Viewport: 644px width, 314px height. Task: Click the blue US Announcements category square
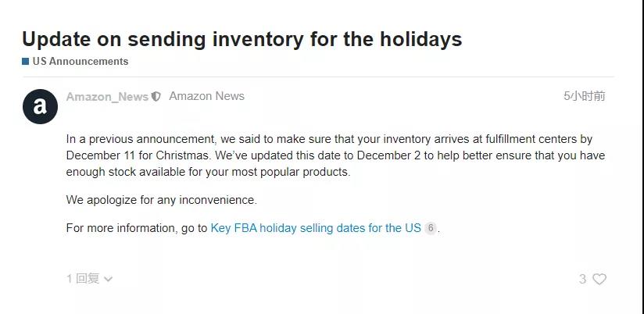click(x=26, y=61)
